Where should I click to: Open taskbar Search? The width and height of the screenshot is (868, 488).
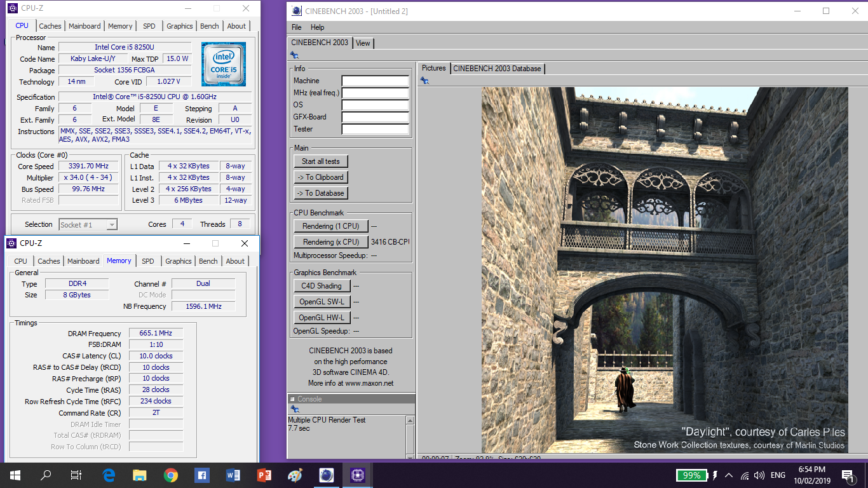pos(46,475)
